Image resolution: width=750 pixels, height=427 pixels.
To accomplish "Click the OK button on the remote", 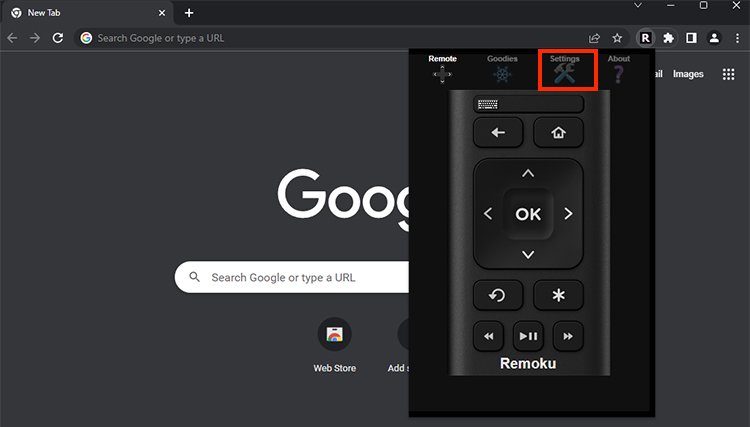I will click(528, 214).
